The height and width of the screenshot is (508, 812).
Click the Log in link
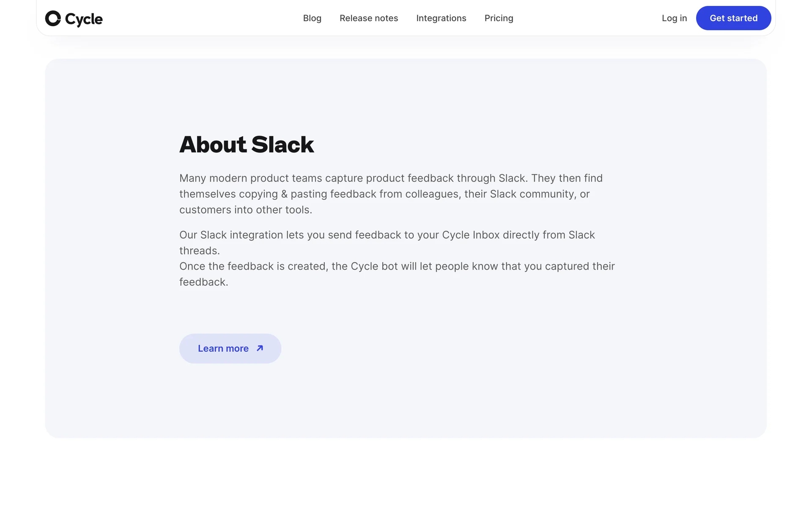point(674,18)
